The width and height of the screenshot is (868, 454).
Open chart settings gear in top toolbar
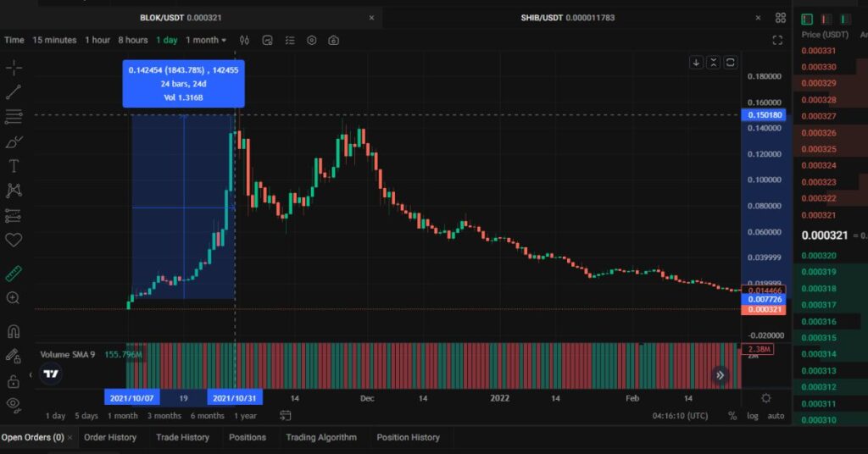(312, 41)
